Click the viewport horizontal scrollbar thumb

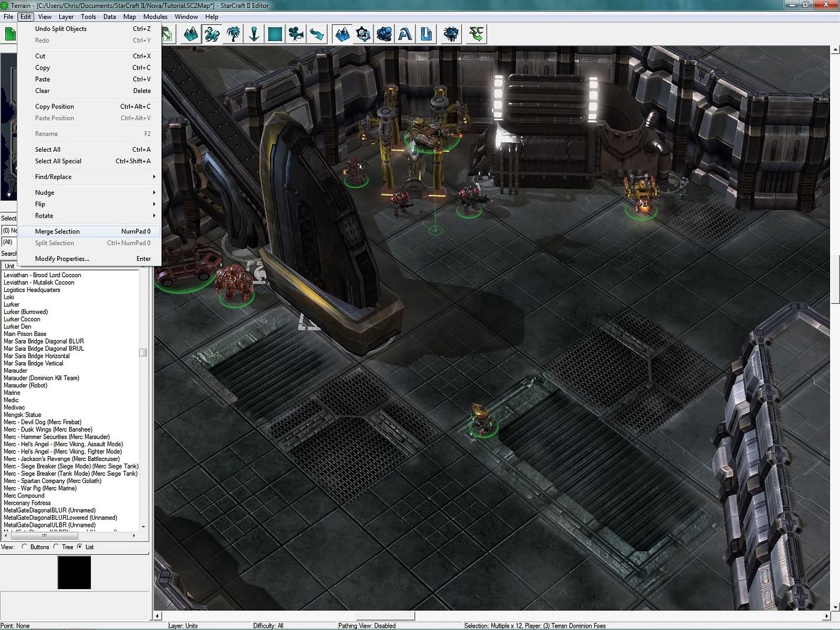click(385, 615)
